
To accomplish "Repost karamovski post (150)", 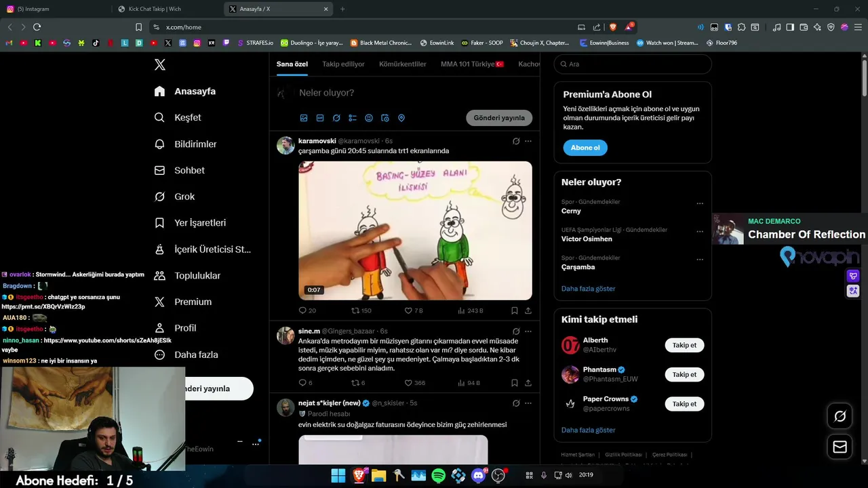I will (361, 310).
